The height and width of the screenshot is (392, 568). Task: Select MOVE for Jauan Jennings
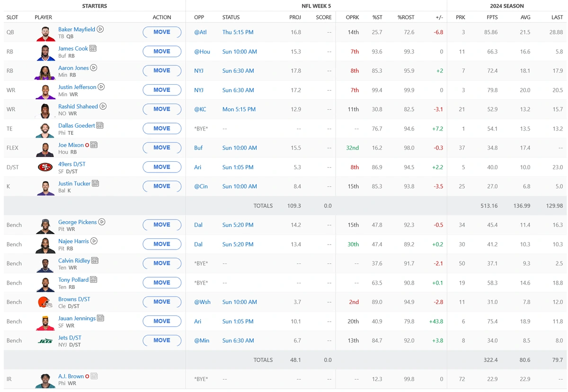tap(162, 321)
